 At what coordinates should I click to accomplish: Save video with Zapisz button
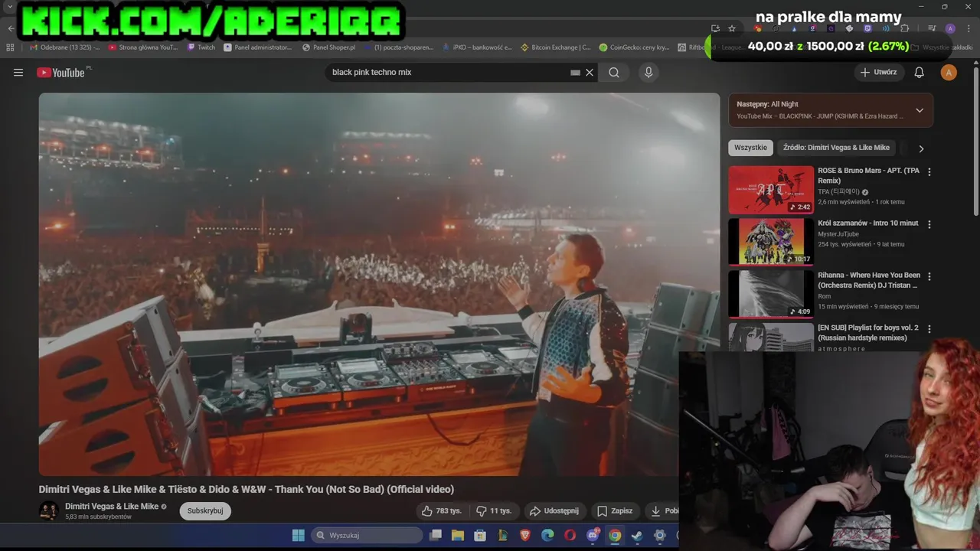pos(616,510)
